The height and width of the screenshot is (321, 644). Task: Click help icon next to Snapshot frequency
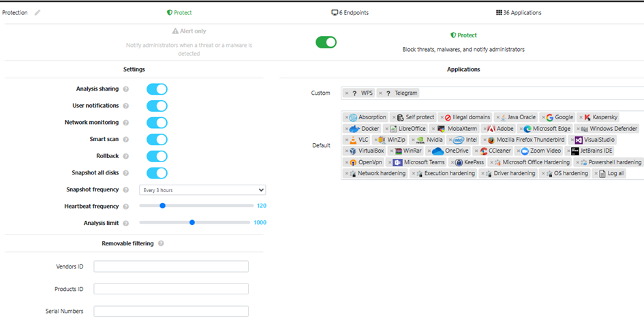click(126, 189)
